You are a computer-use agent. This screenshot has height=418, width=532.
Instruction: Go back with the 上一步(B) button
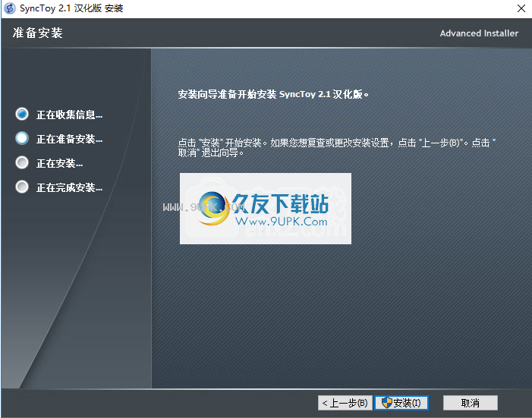pyautogui.click(x=345, y=403)
